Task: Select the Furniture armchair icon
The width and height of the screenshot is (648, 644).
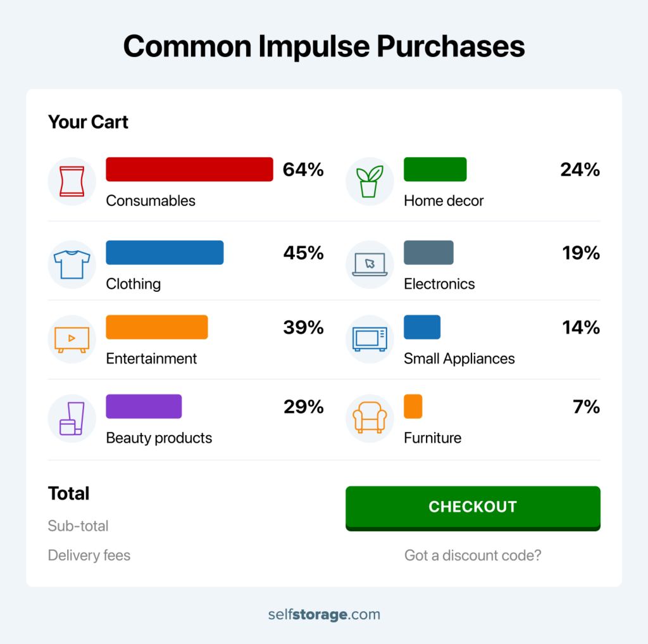Action: coord(370,419)
